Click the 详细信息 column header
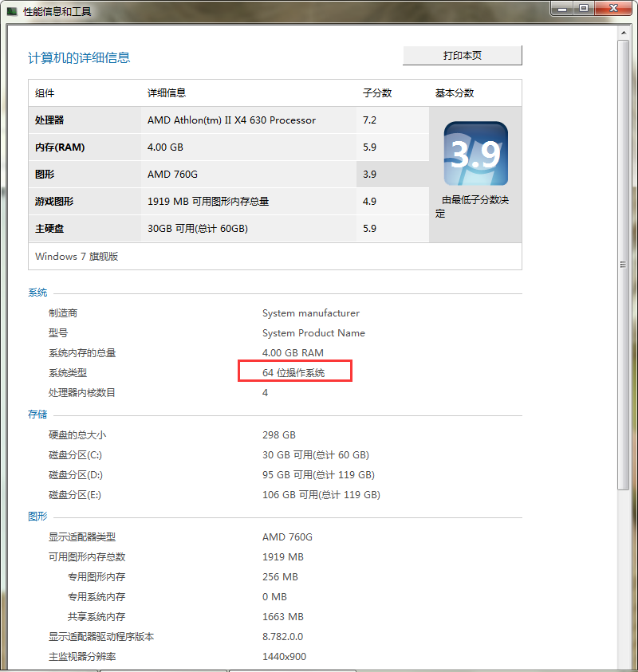The width and height of the screenshot is (638, 672). pyautogui.click(x=167, y=93)
